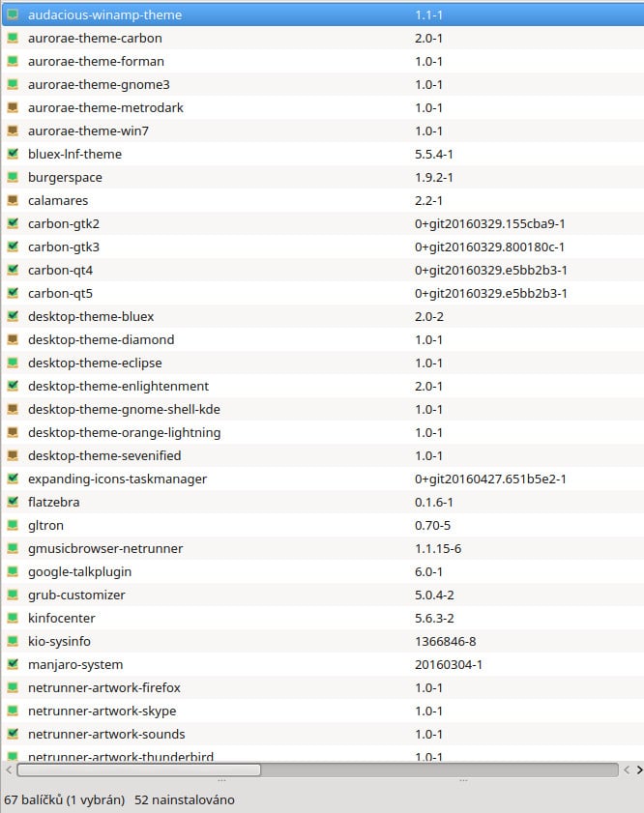Click the netrunner-artwork-firefox status icon

(x=13, y=687)
